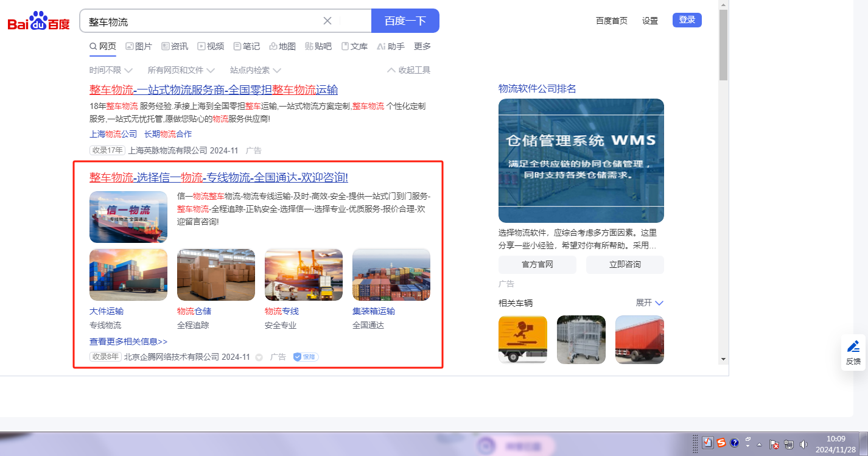
Task: Click the 收录17年 badge
Action: point(107,150)
